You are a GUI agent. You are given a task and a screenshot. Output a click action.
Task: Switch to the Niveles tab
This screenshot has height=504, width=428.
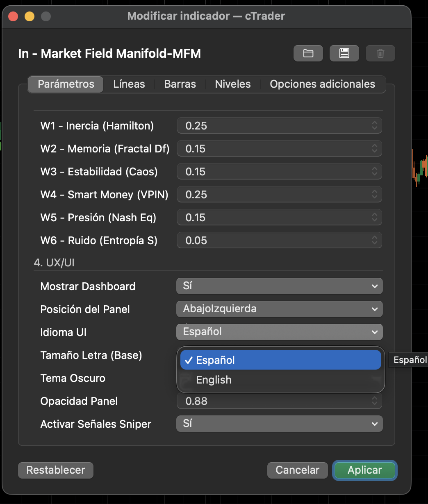pyautogui.click(x=232, y=84)
